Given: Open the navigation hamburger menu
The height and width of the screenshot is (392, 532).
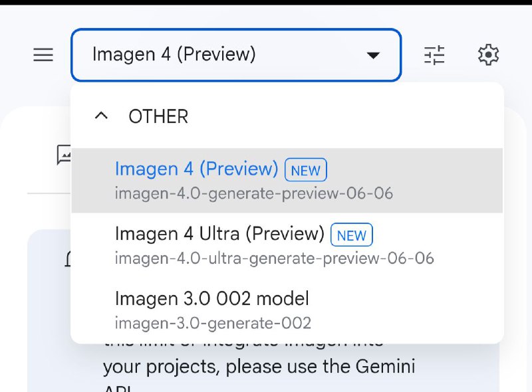Looking at the screenshot, I should [43, 55].
